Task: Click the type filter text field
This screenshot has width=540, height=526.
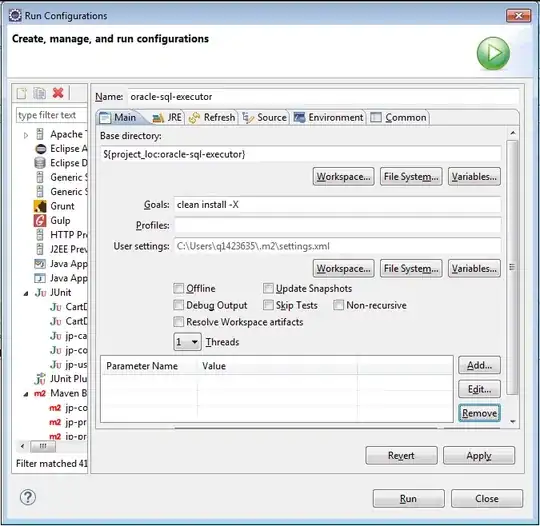Action: (52, 115)
